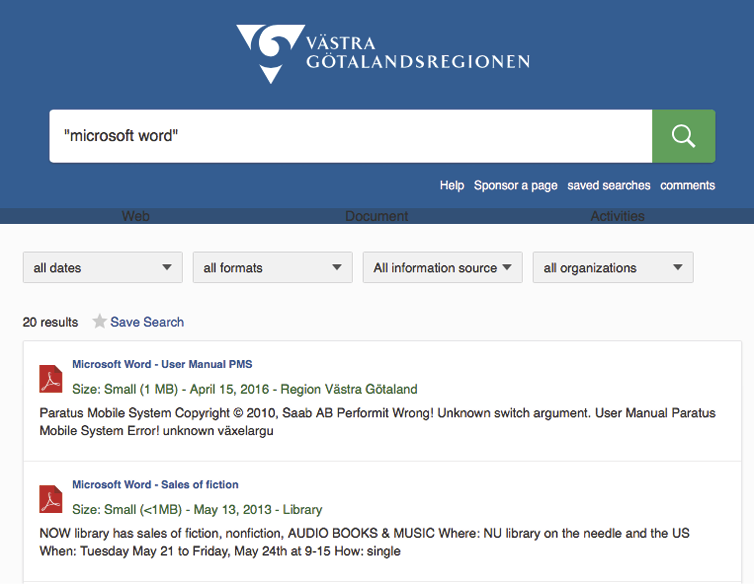Click the NOW library has sales snippet

pyautogui.click(x=364, y=542)
